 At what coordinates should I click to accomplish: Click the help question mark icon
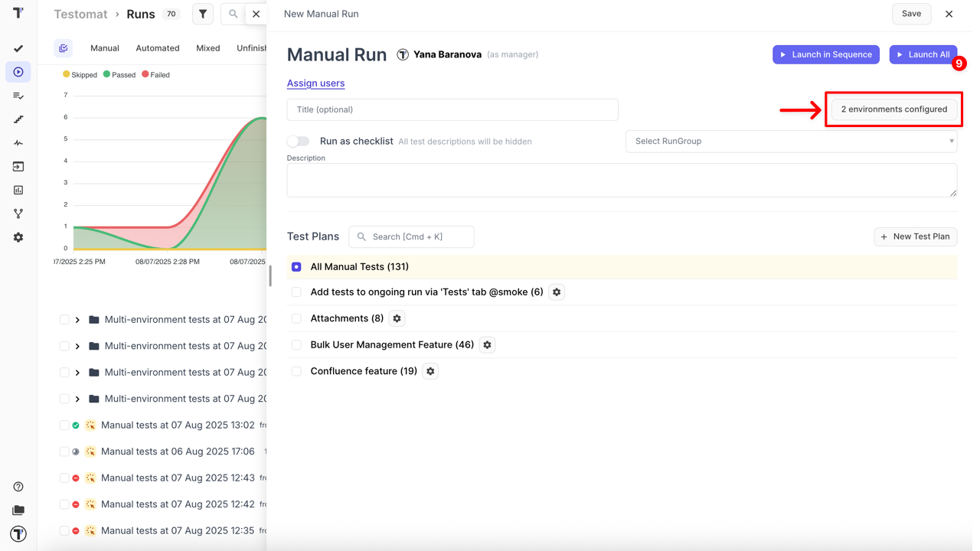click(x=18, y=487)
